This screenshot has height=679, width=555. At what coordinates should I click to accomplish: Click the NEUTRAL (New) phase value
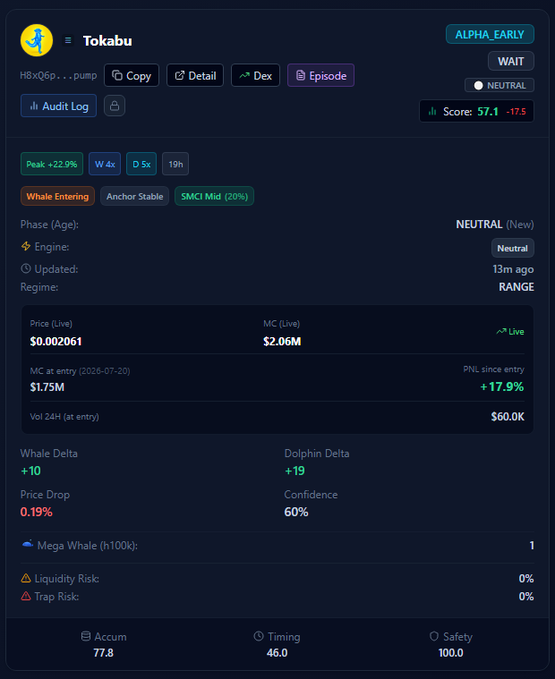(495, 224)
